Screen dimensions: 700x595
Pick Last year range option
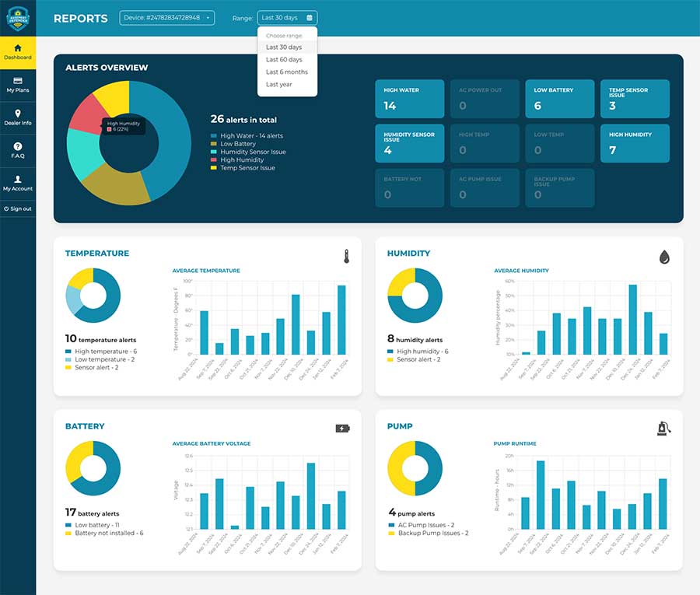278,85
